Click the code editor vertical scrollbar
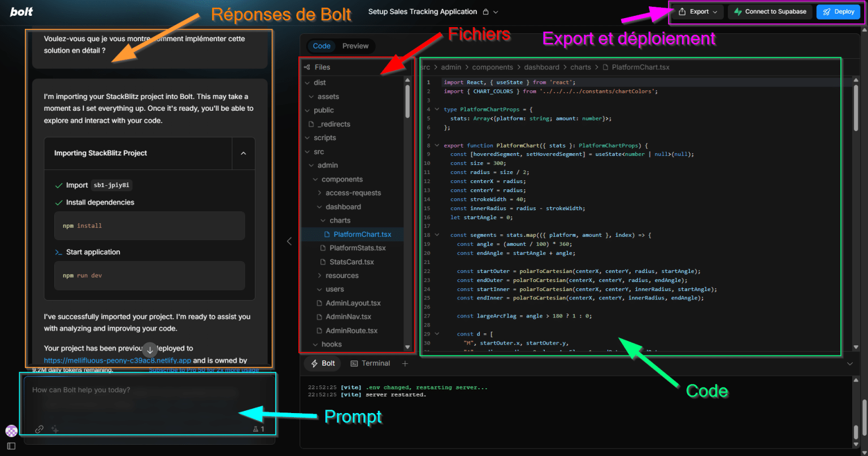Screen dimensions: 868x456 (856, 107)
